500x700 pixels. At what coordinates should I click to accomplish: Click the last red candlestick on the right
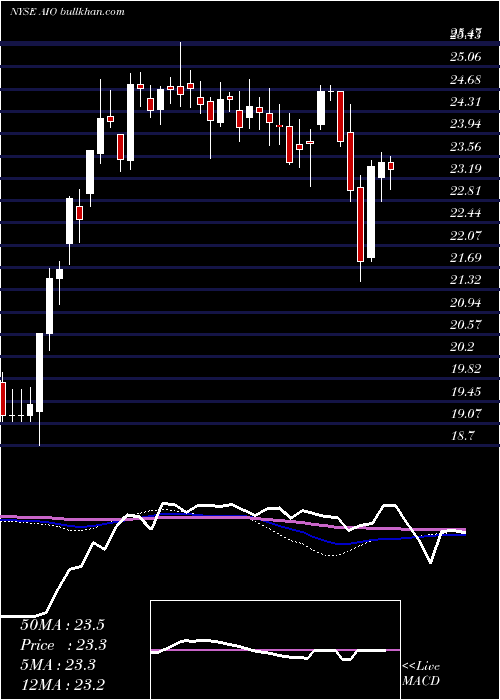(391, 166)
